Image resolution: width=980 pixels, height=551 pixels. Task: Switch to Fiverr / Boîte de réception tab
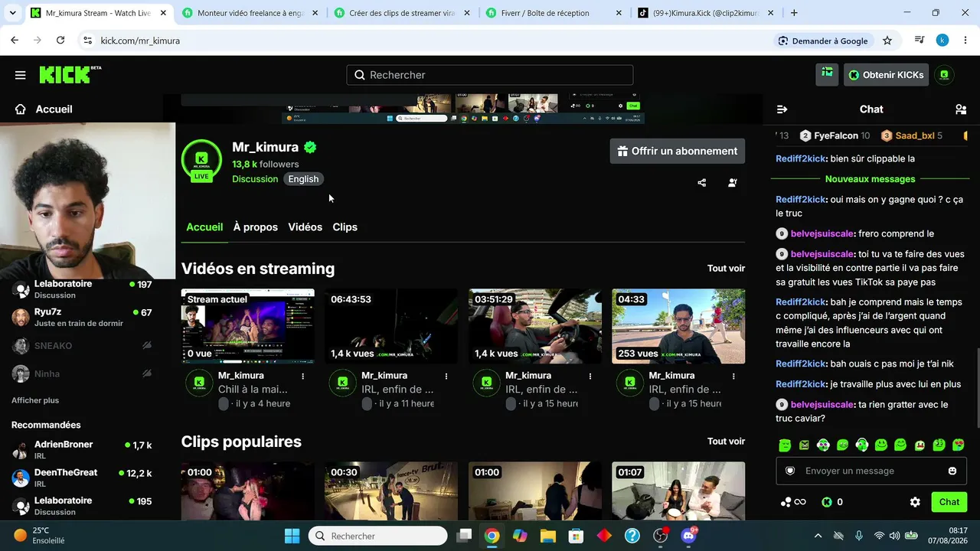click(x=554, y=13)
